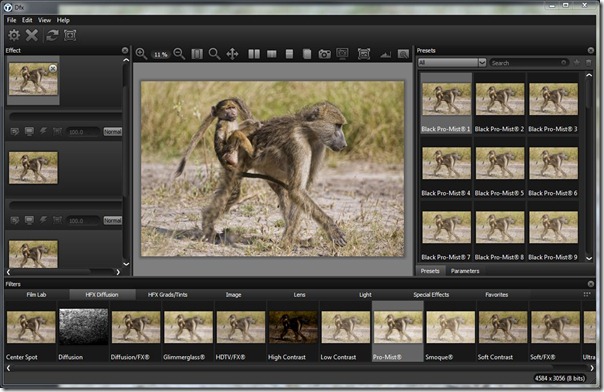Click the zoom in magnifier icon

pyautogui.click(x=141, y=54)
